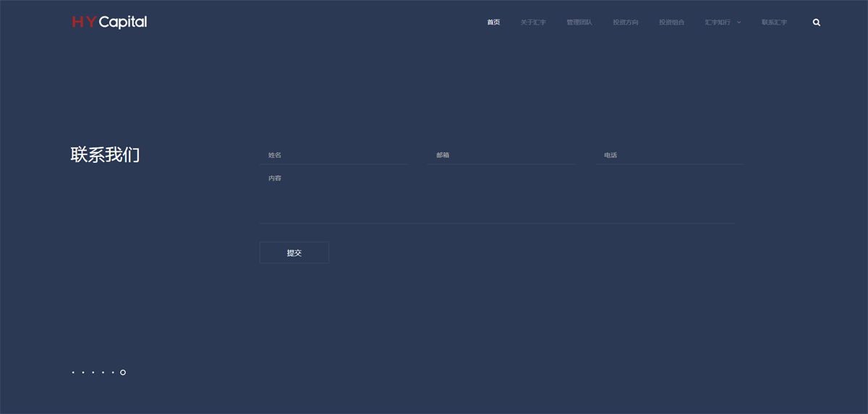Select 投资方向 in the navigation bar
868x414 pixels.
(626, 22)
